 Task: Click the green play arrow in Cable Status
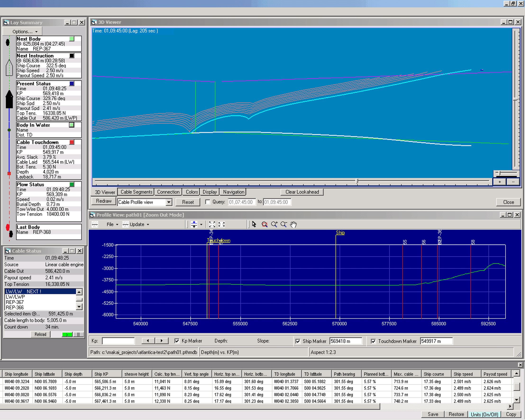(67, 334)
